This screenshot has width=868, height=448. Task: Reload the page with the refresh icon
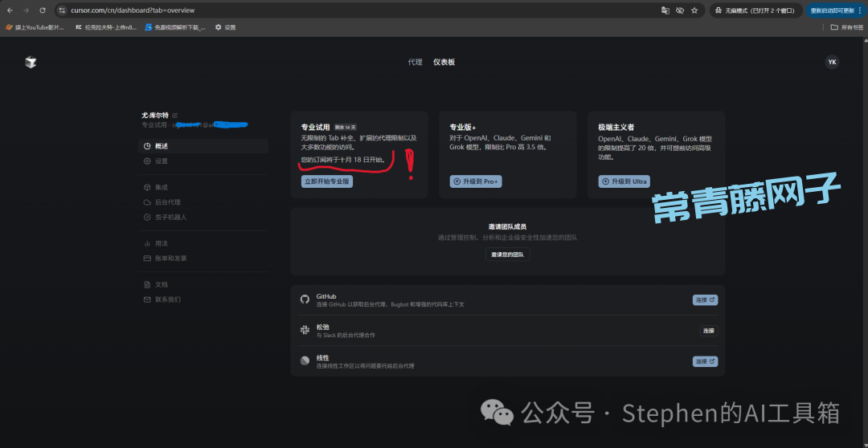(x=43, y=10)
